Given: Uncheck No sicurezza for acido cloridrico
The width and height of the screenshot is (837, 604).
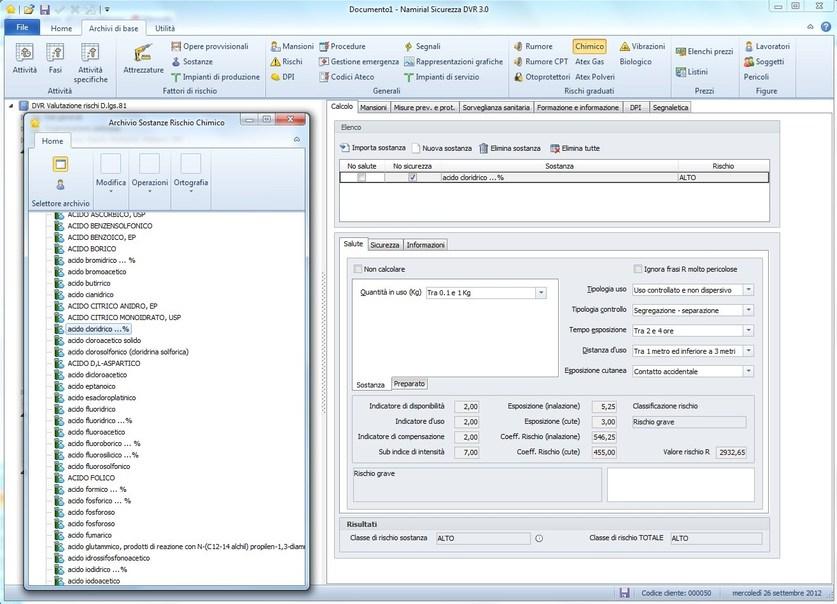Looking at the screenshot, I should [413, 177].
